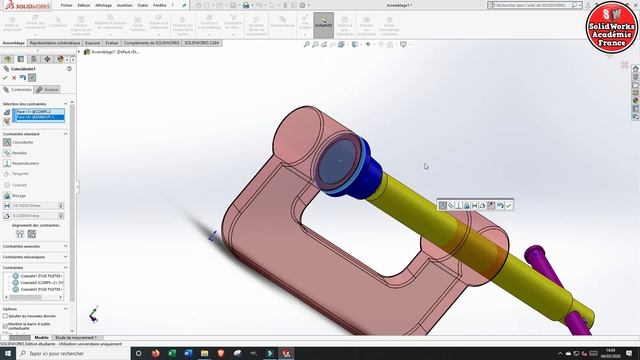640x360 pixels.
Task: Open the DisplayManager tab icon
Action: [x=60, y=59]
